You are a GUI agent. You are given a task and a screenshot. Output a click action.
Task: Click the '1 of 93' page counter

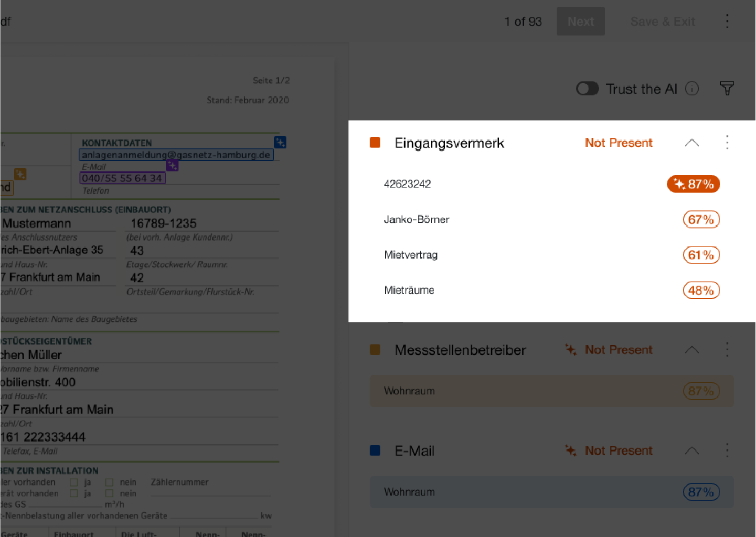(x=523, y=22)
